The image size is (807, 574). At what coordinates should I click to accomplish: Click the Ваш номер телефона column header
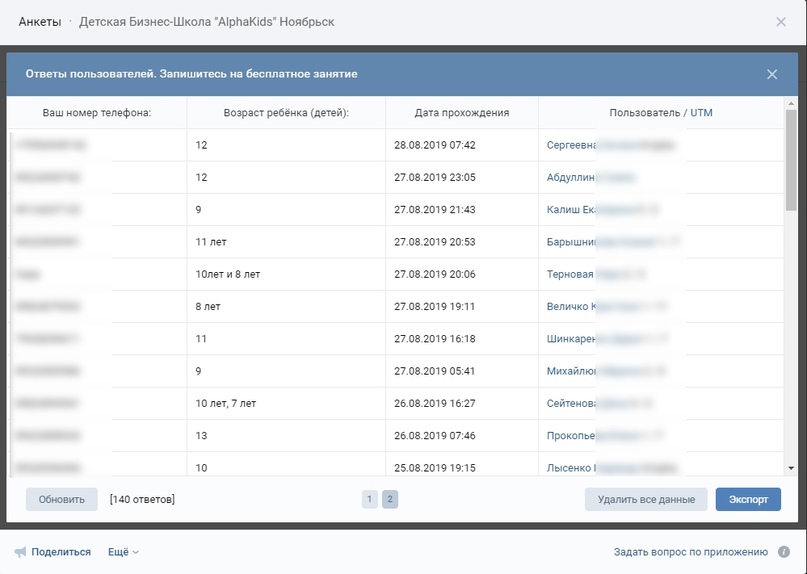(97, 113)
